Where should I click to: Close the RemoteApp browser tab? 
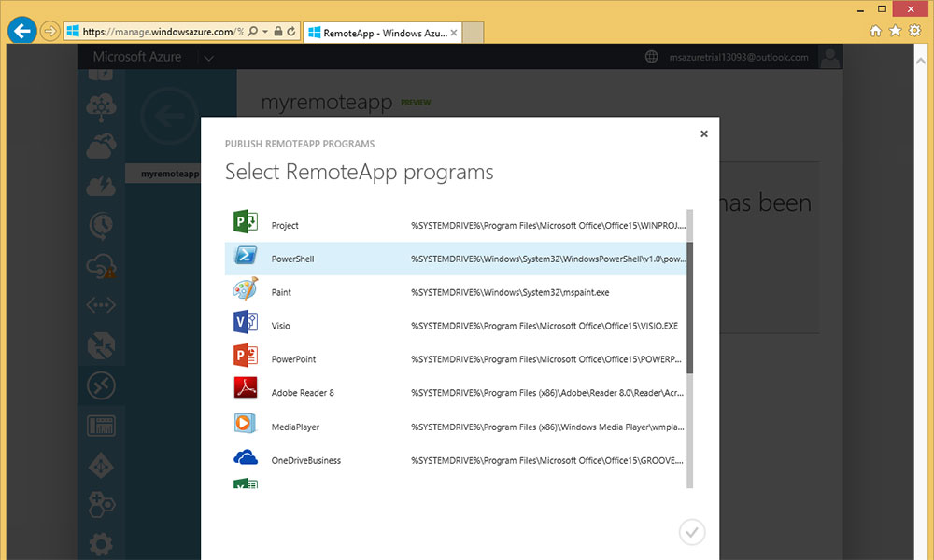tap(454, 33)
